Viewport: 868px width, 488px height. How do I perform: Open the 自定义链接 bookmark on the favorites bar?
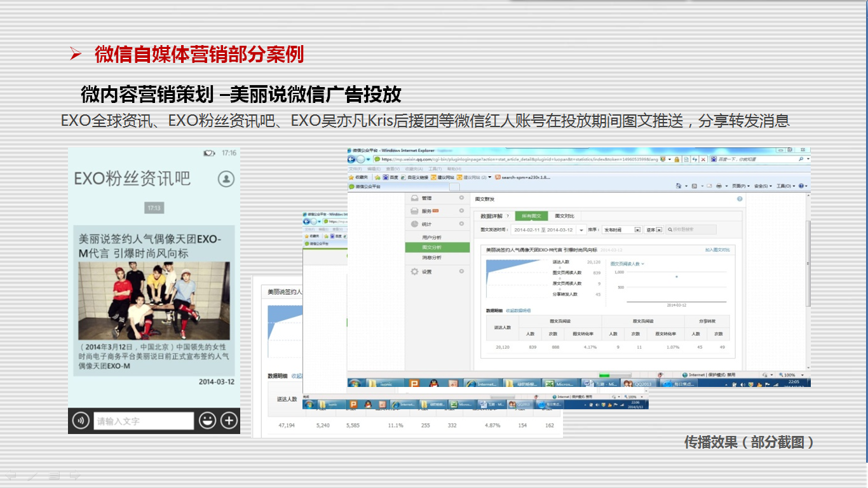click(416, 177)
